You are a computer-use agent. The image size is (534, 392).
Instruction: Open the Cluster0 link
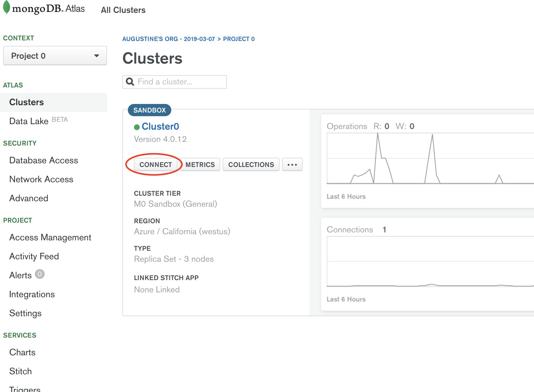[160, 126]
